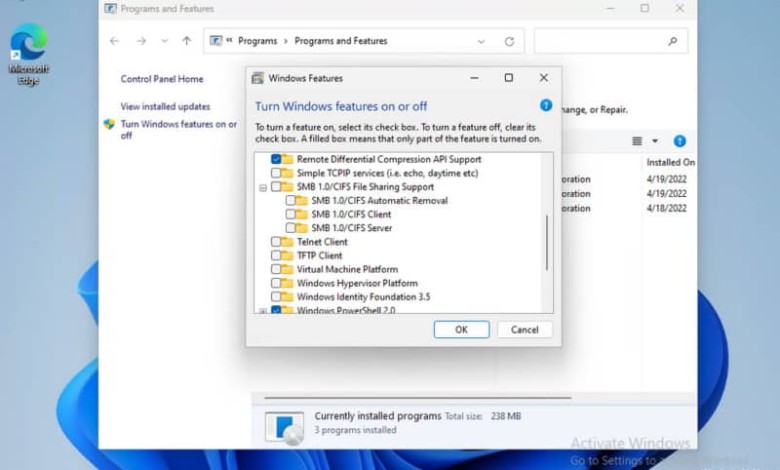Image resolution: width=780 pixels, height=470 pixels.
Task: Click the Control Panel icon in address bar
Action: point(216,41)
